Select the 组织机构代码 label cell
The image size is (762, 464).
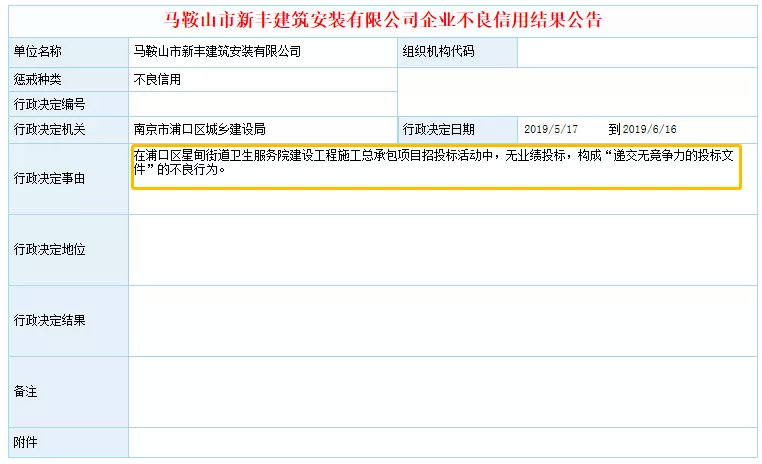coord(457,52)
